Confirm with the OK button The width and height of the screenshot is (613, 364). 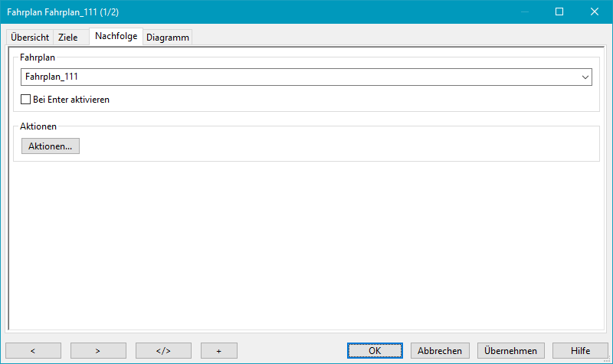[375, 350]
